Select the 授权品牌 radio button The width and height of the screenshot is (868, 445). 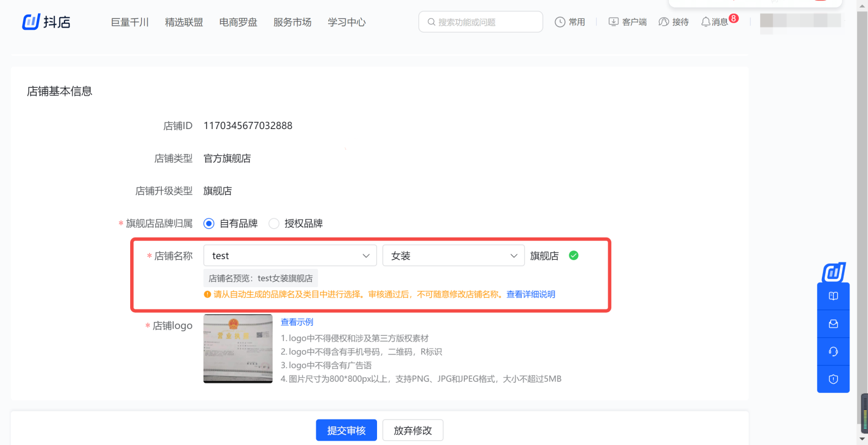(274, 223)
